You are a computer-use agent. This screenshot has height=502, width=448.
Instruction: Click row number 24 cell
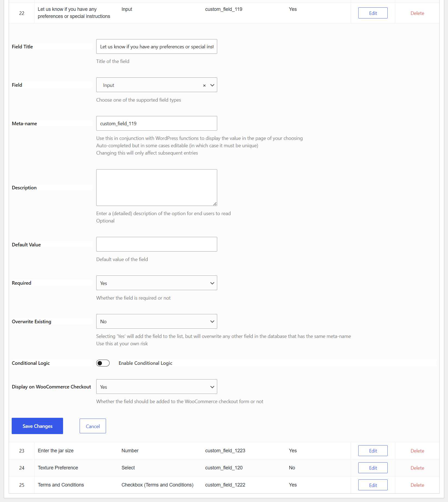22,468
